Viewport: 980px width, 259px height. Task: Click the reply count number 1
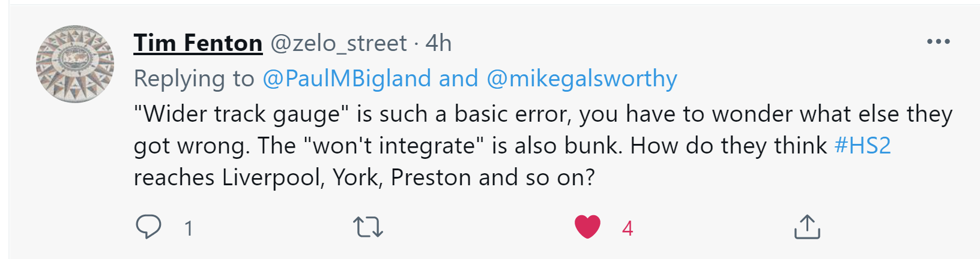(x=189, y=228)
